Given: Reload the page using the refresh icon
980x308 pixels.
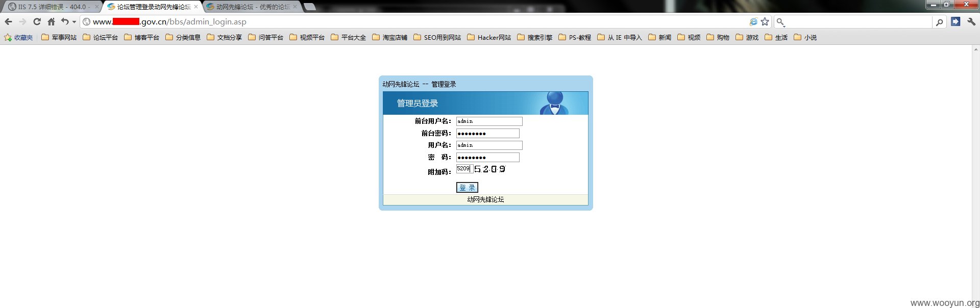Looking at the screenshot, I should click(x=37, y=22).
